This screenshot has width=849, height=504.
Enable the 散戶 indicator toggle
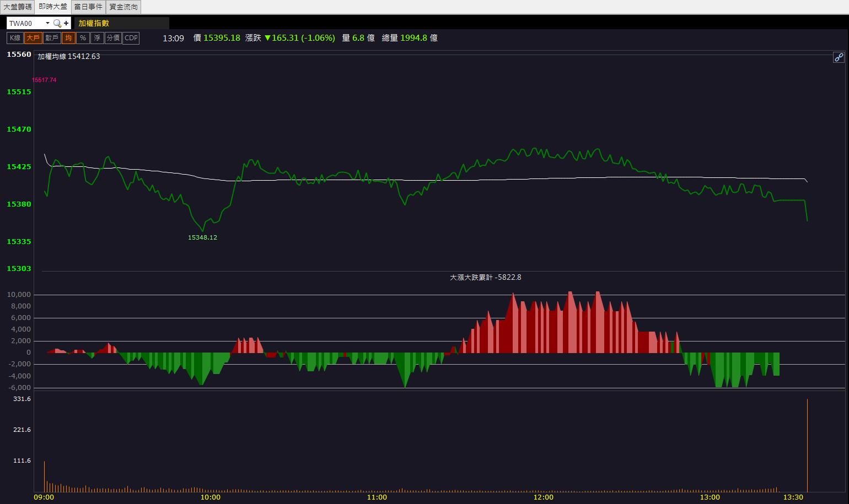(52, 38)
